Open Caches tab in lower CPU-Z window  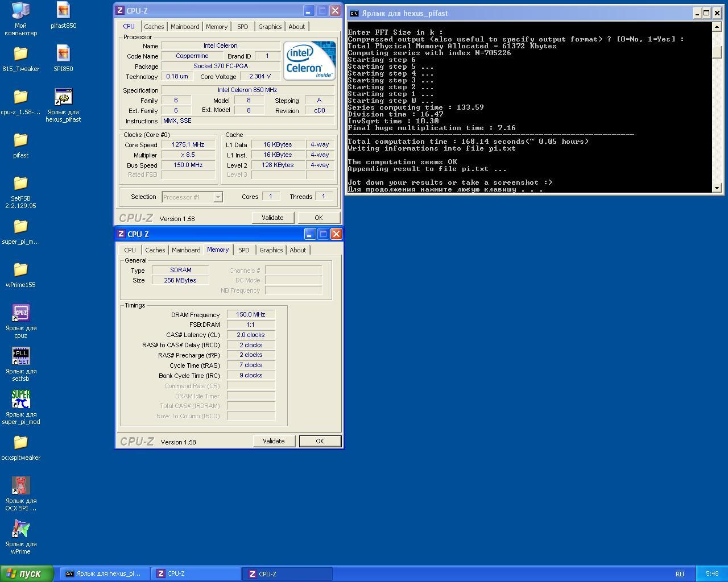[155, 250]
